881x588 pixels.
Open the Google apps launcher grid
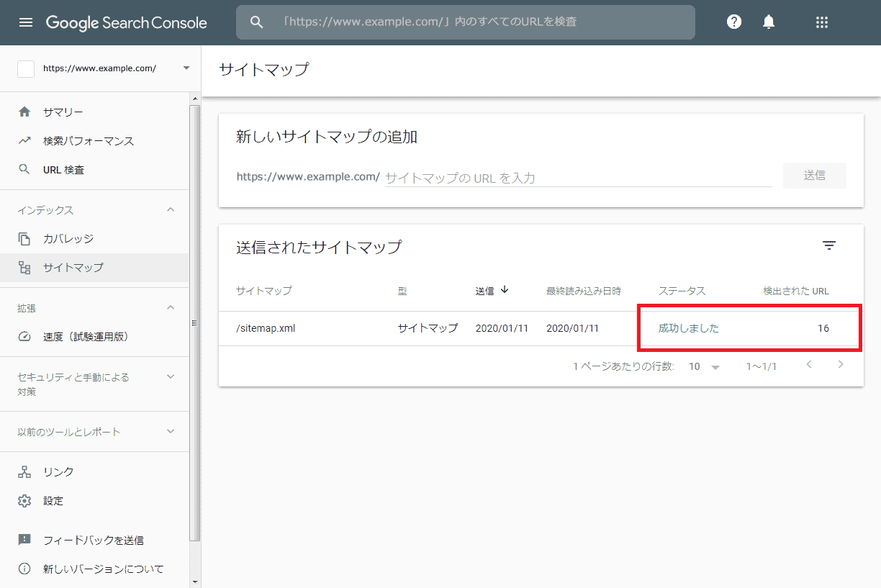click(x=822, y=22)
